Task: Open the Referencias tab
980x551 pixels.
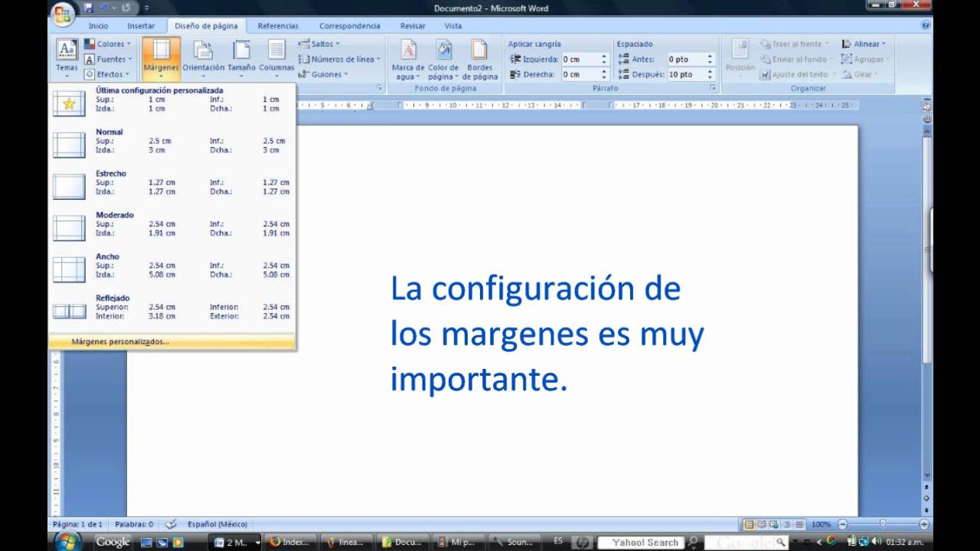Action: [x=278, y=26]
